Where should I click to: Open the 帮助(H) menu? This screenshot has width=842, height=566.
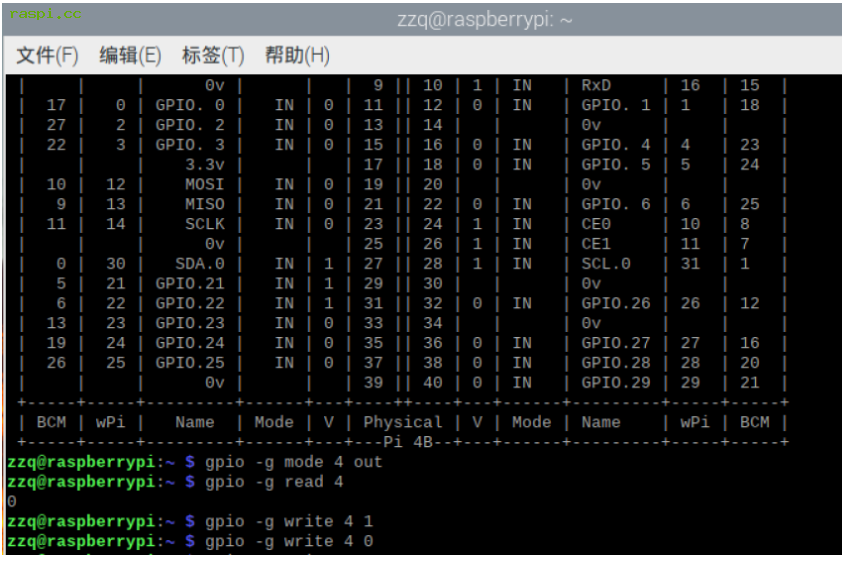pos(297,55)
